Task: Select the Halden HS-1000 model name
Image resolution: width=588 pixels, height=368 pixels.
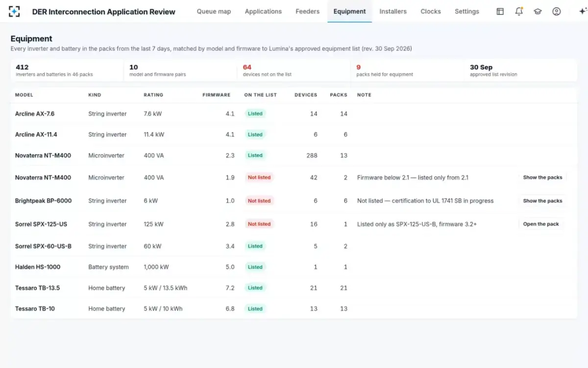Action: point(38,267)
